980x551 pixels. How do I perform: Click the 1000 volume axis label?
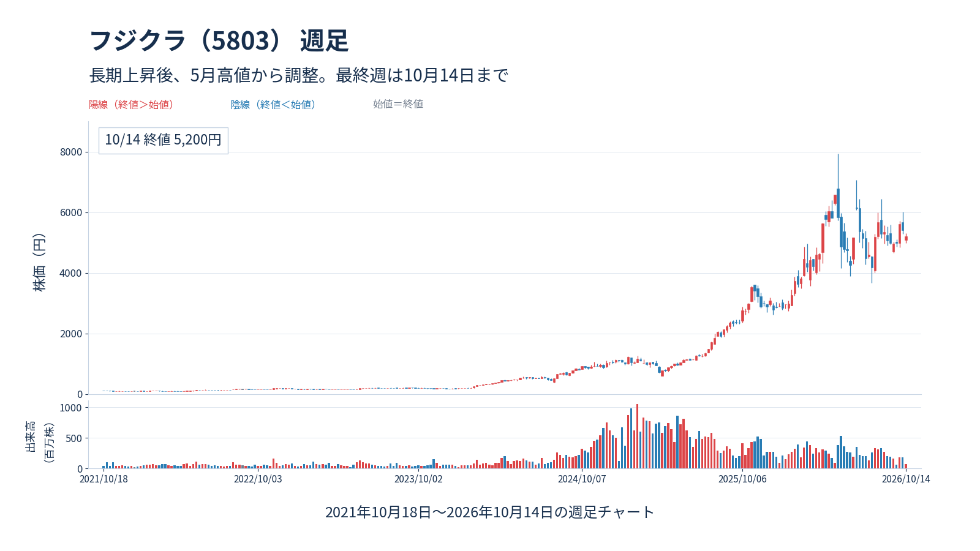(71, 408)
